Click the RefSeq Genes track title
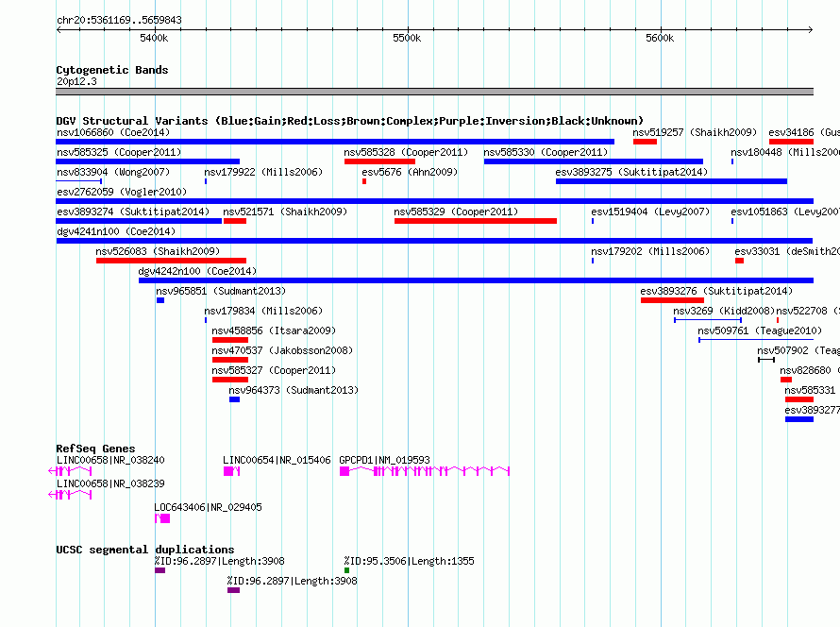840x627 pixels. pos(95,449)
